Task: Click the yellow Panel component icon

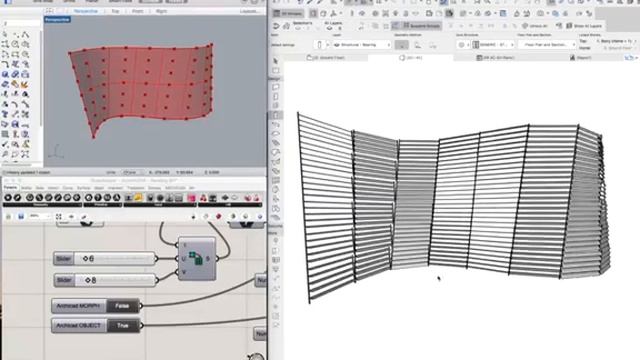Action: click(138, 198)
